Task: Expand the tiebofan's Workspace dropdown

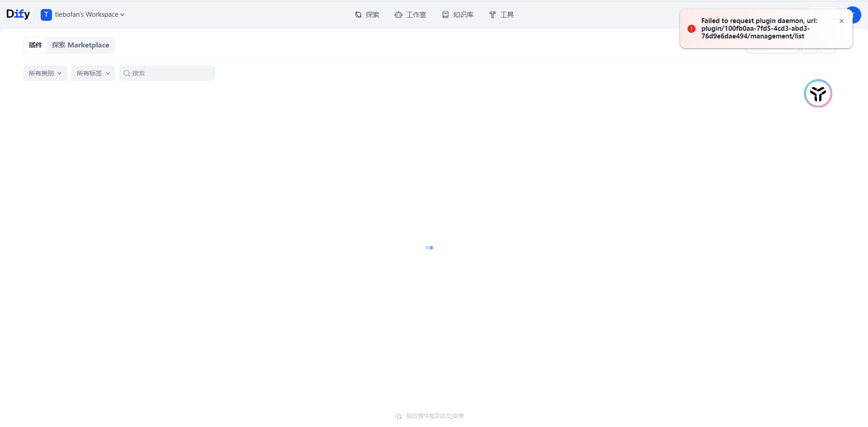Action: [89, 14]
